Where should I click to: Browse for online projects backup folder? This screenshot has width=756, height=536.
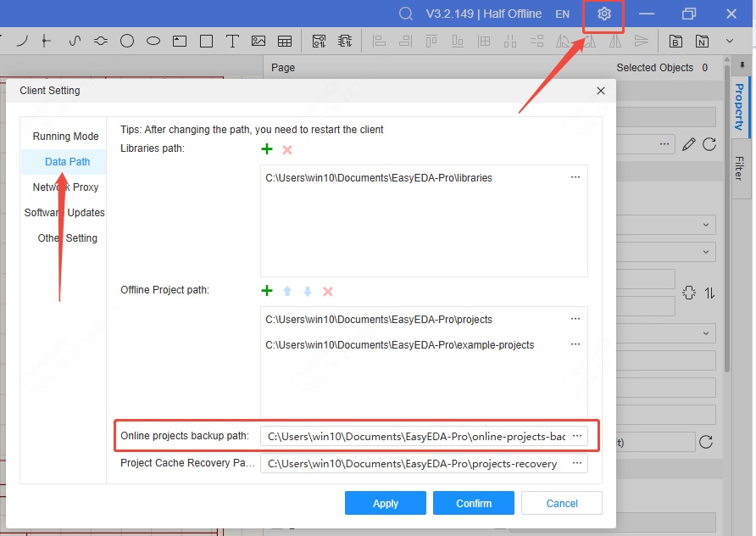click(x=577, y=436)
